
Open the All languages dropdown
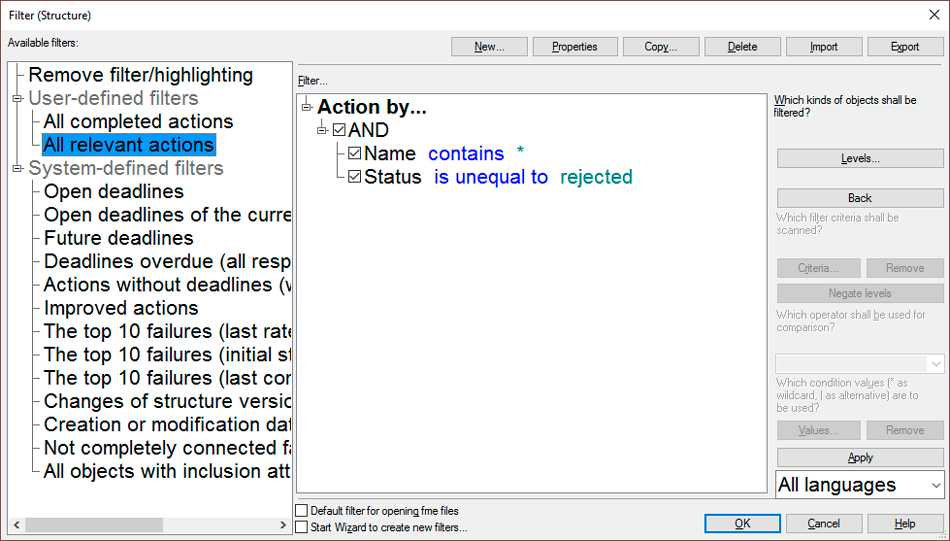[860, 485]
